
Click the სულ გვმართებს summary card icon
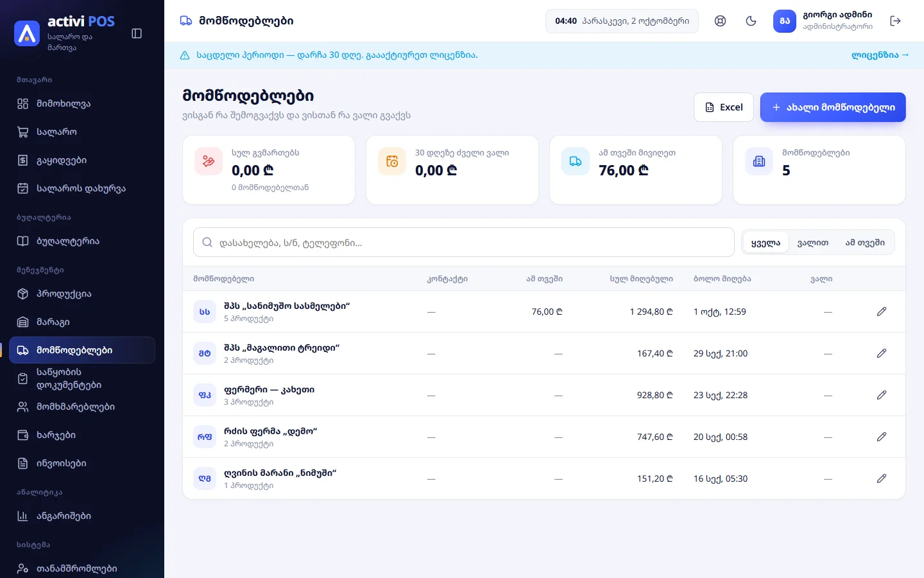pyautogui.click(x=209, y=161)
